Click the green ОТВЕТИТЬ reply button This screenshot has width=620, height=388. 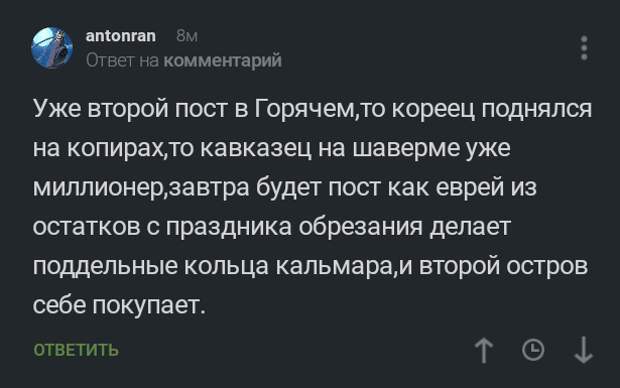click(x=76, y=350)
